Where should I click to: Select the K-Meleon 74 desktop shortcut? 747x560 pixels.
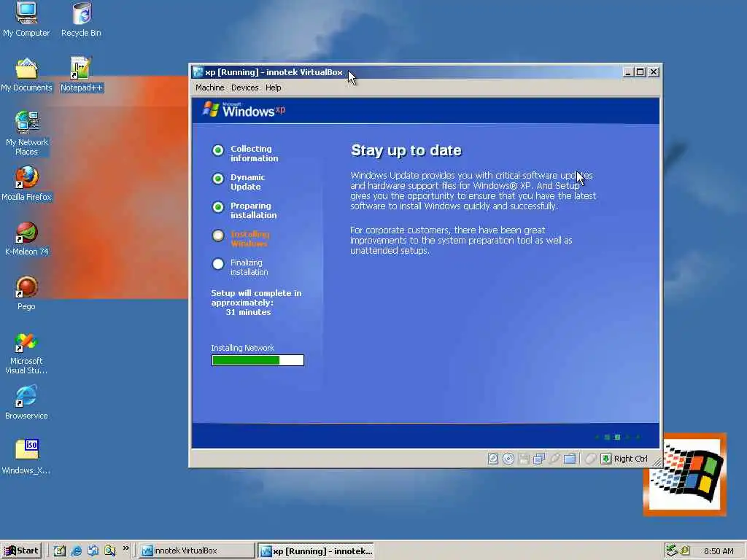coord(26,239)
